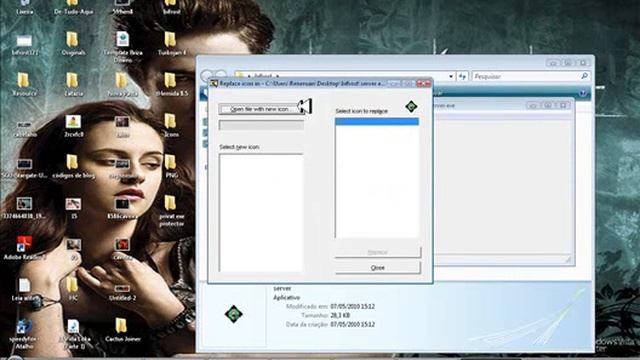This screenshot has width=640, height=360.
Task: Click the 2zcxfc8 image icon on the desktop
Action: [x=73, y=125]
